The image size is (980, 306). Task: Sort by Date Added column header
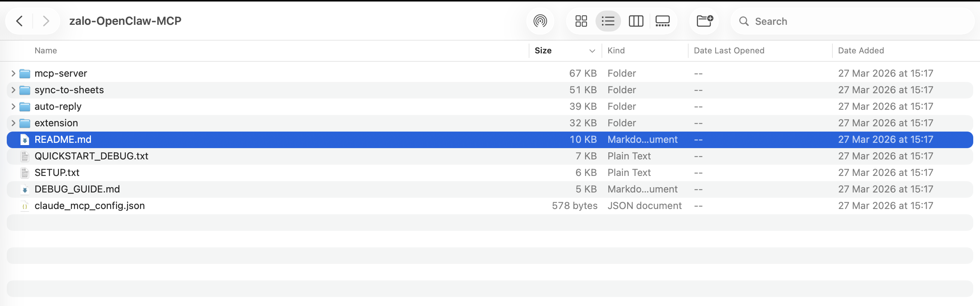click(x=861, y=50)
